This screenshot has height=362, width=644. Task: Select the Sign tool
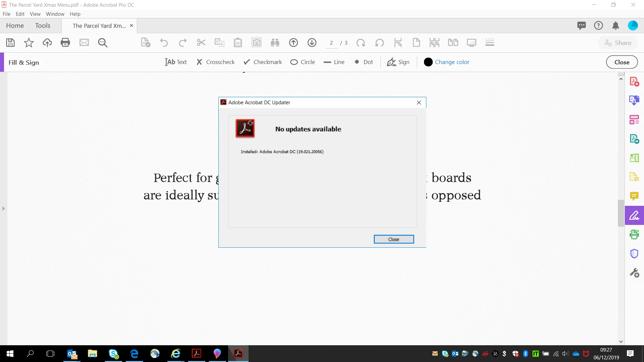(398, 62)
